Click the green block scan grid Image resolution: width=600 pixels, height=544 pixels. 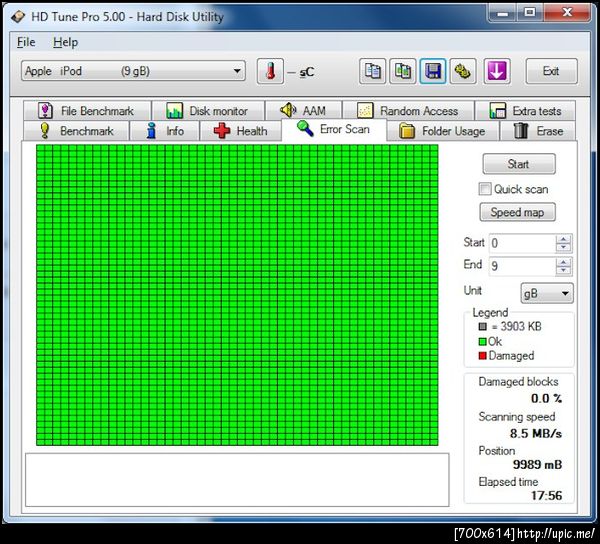[237, 295]
